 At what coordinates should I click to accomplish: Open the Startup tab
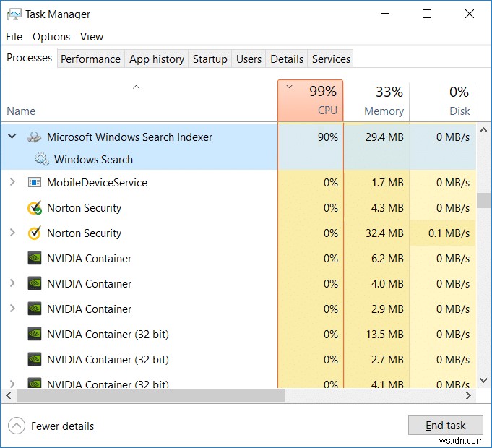pyautogui.click(x=210, y=59)
